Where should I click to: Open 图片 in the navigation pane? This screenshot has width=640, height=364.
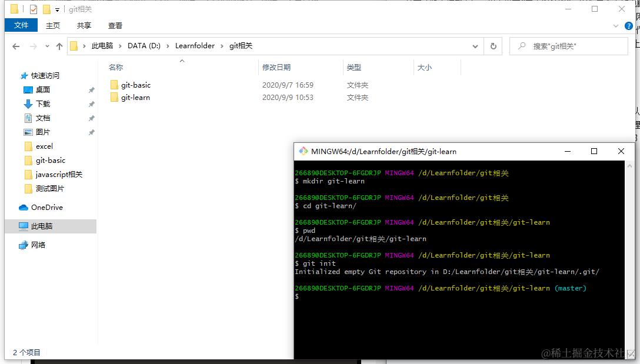tap(43, 132)
